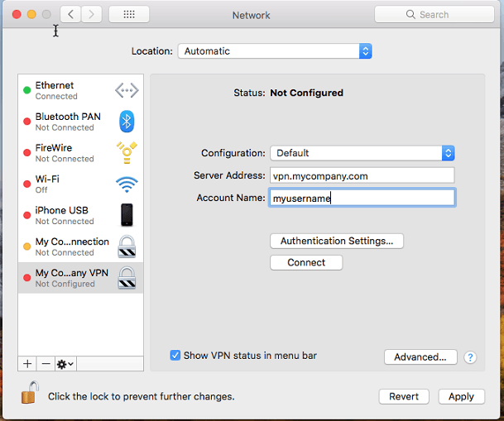Click the Apply button
The width and height of the screenshot is (504, 421).
click(x=461, y=396)
